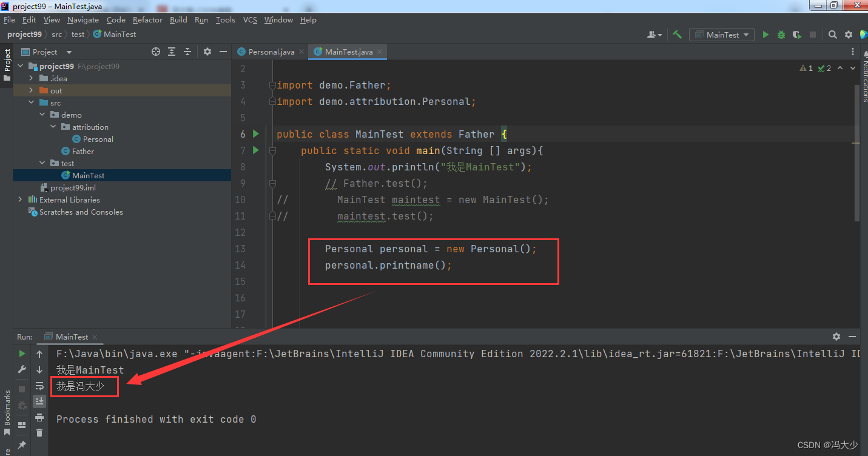
Task: Select Father class in project tree
Action: (78, 151)
